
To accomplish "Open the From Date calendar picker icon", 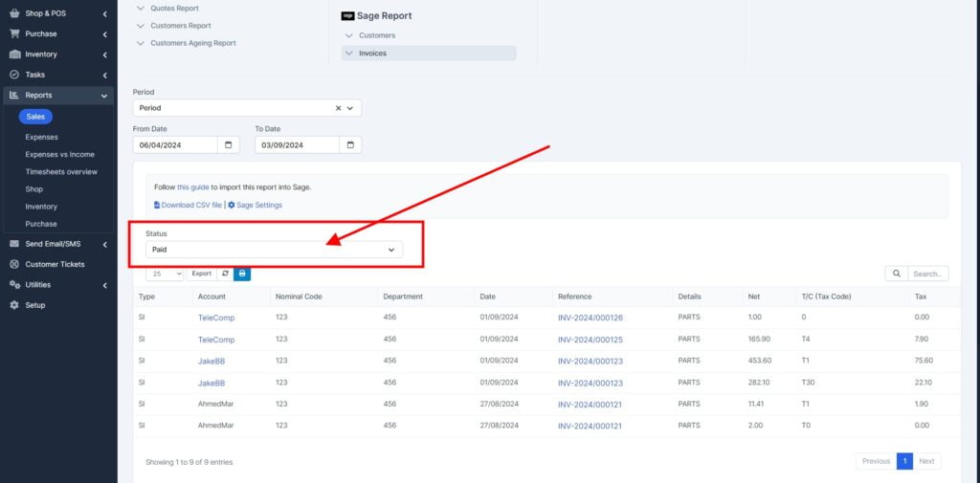I will click(x=228, y=145).
